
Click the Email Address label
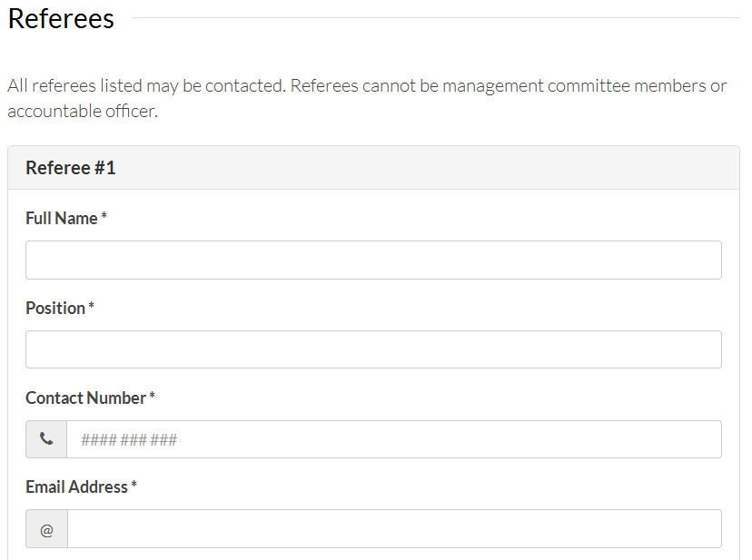point(76,487)
